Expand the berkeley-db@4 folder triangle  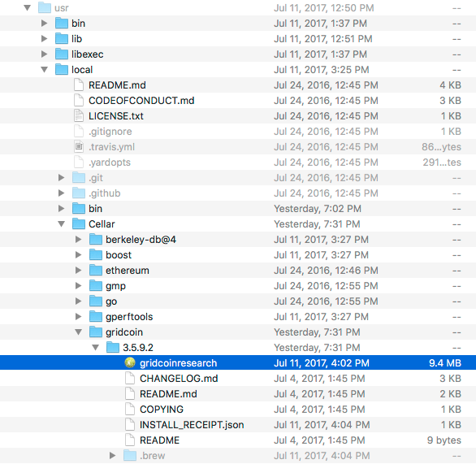point(78,240)
